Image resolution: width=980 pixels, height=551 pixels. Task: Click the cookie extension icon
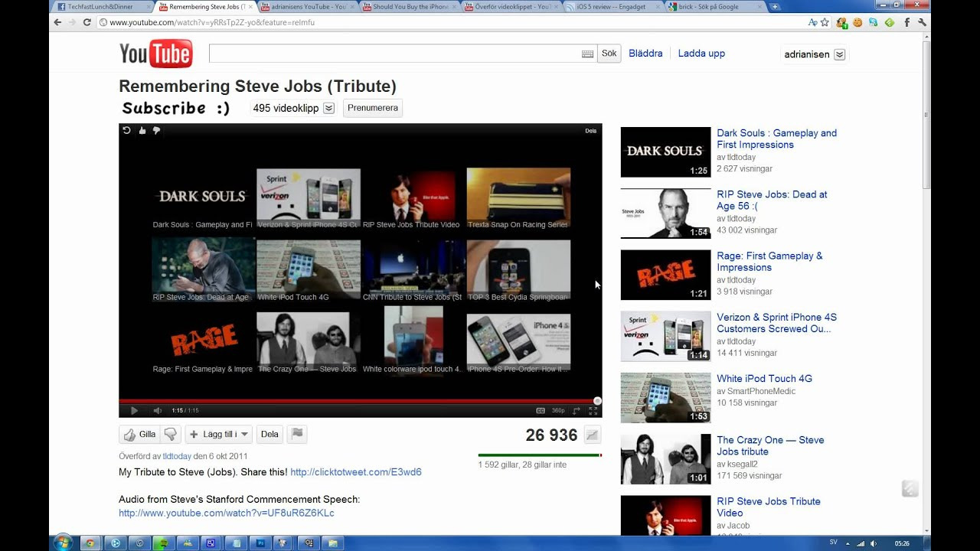pos(857,23)
